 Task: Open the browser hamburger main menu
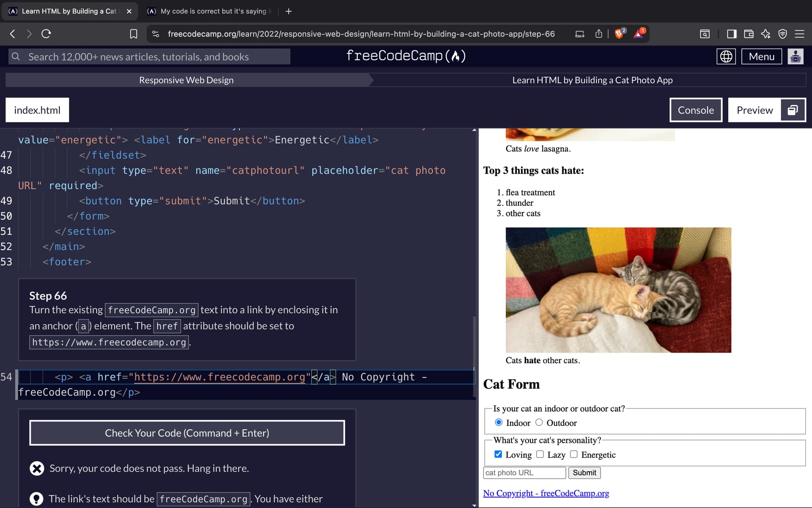coord(799,34)
